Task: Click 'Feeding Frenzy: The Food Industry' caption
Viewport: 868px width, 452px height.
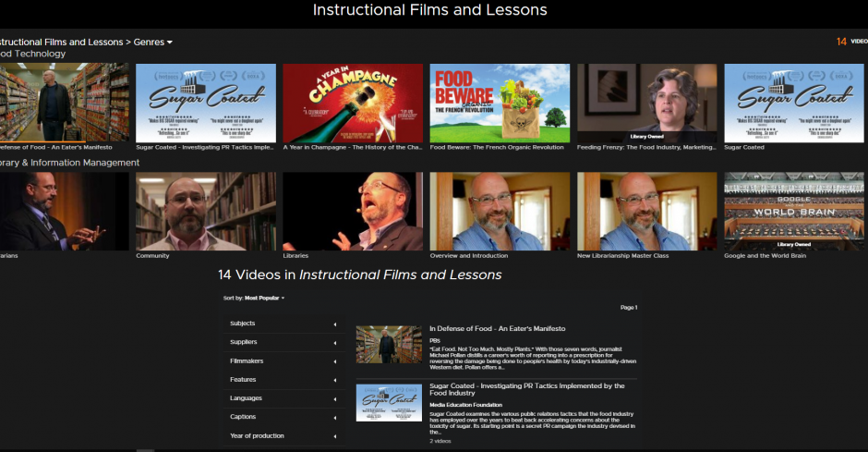Action: coord(646,147)
